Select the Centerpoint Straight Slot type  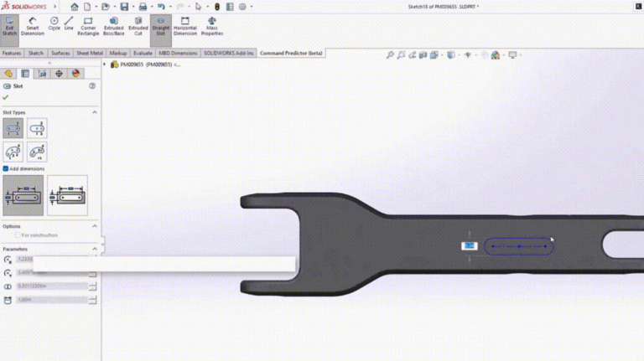pyautogui.click(x=37, y=128)
